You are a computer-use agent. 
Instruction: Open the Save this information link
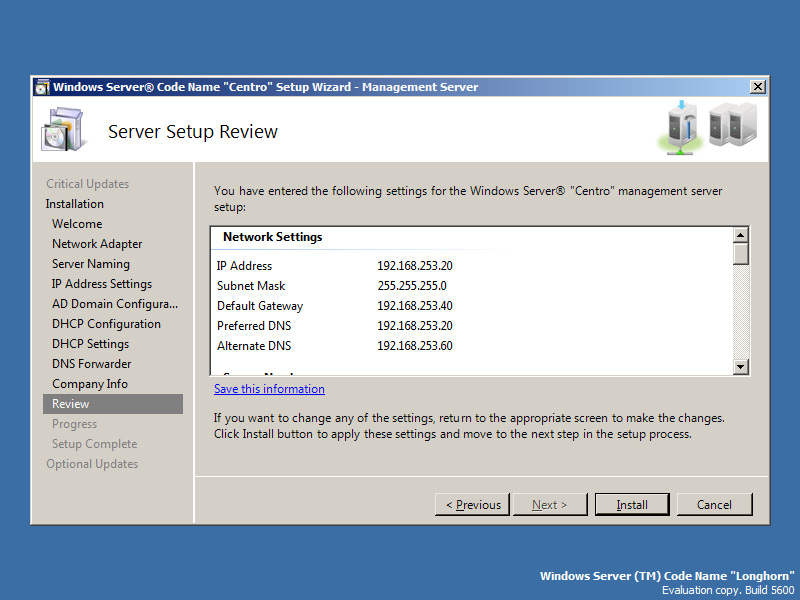click(x=269, y=389)
